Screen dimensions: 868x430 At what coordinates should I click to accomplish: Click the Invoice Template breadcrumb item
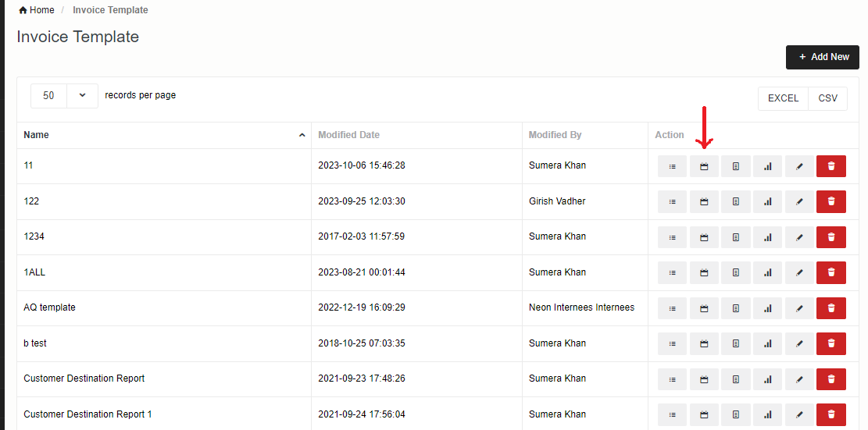(110, 10)
